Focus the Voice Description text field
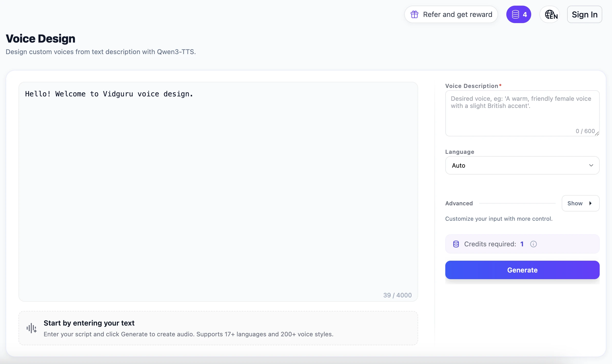Image resolution: width=612 pixels, height=364 pixels. (x=522, y=113)
